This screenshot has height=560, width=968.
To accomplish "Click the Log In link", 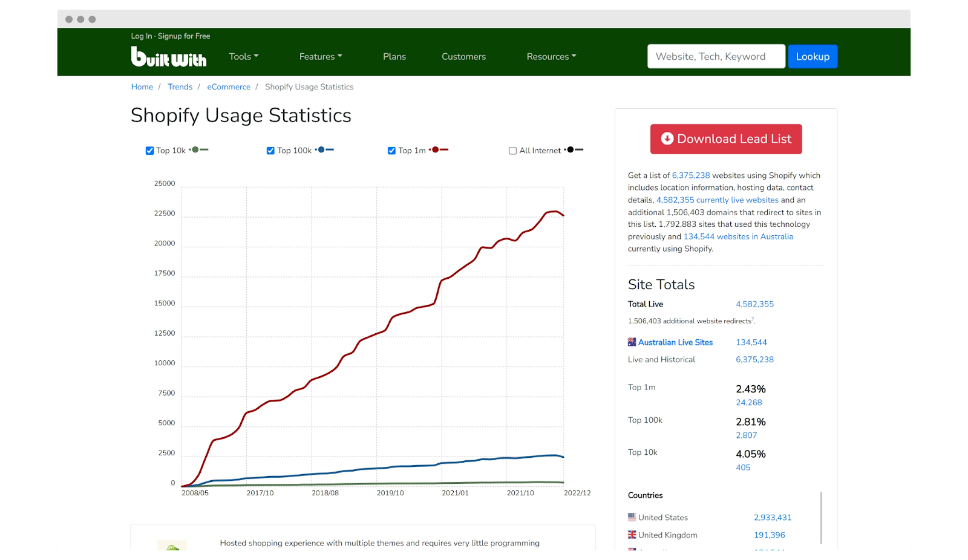I will pos(142,36).
